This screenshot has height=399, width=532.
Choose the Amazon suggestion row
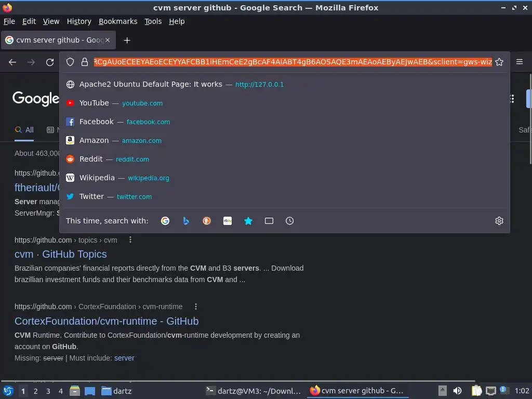click(285, 140)
